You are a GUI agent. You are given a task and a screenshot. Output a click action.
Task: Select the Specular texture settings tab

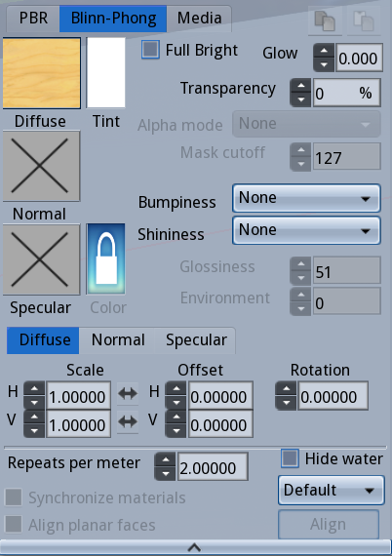[196, 340]
